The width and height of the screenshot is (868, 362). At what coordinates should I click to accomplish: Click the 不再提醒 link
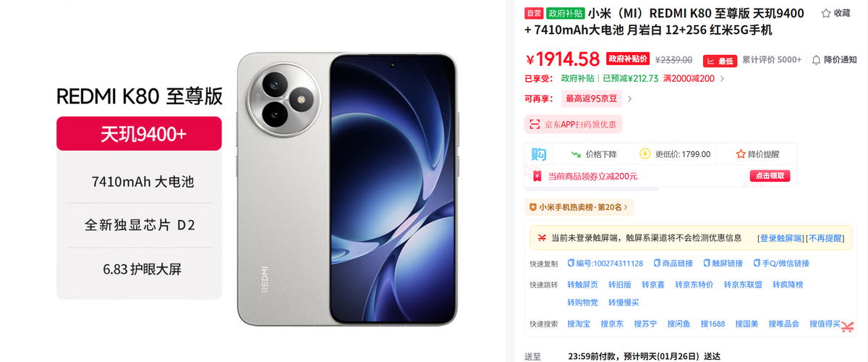tap(825, 238)
